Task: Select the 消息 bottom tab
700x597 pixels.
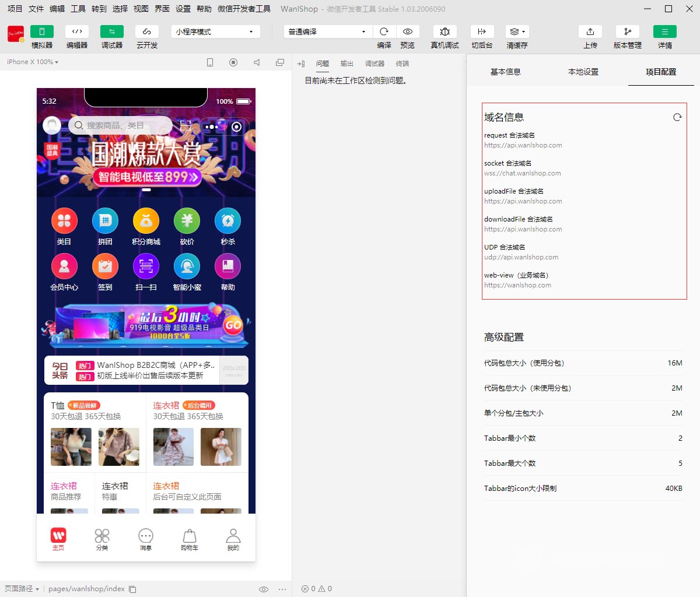Action: coord(146,539)
